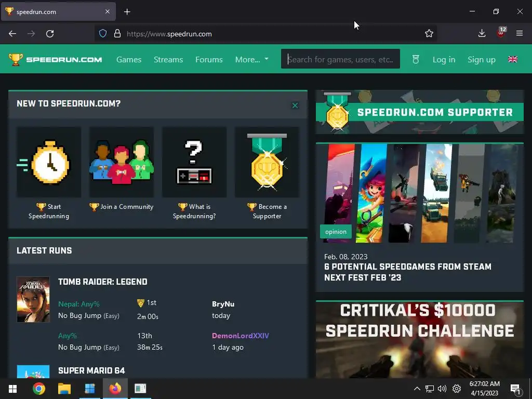Click the browser Forward arrow
Image resolution: width=532 pixels, height=399 pixels.
pyautogui.click(x=31, y=34)
